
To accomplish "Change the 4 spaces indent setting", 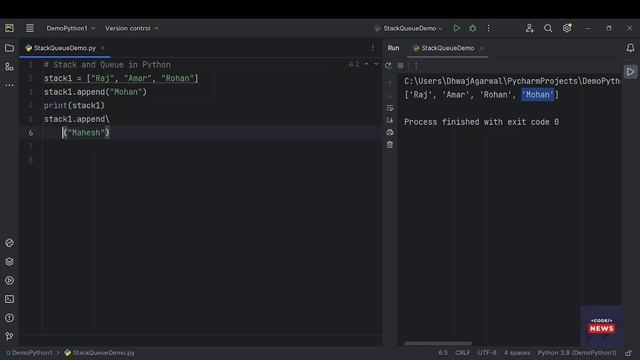I will pos(517,353).
